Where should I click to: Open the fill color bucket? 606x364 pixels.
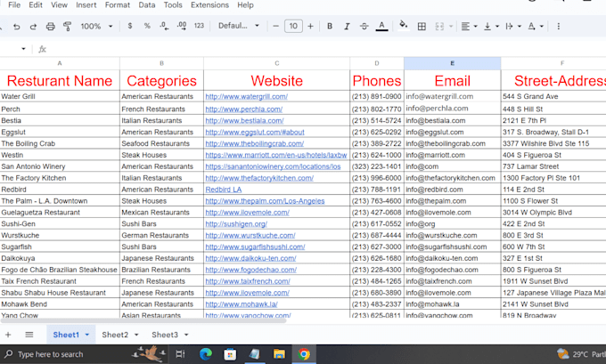[x=403, y=25]
